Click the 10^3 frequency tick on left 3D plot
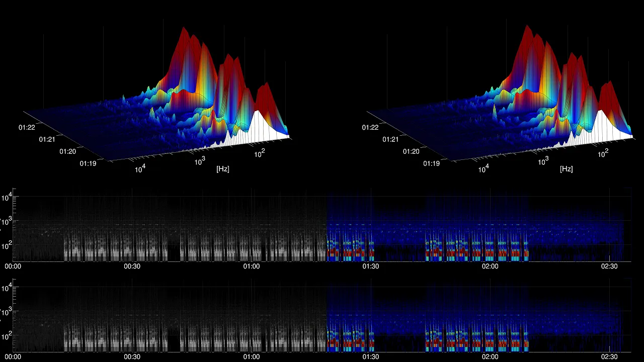Screen dimensions: 644x362 point(200,160)
